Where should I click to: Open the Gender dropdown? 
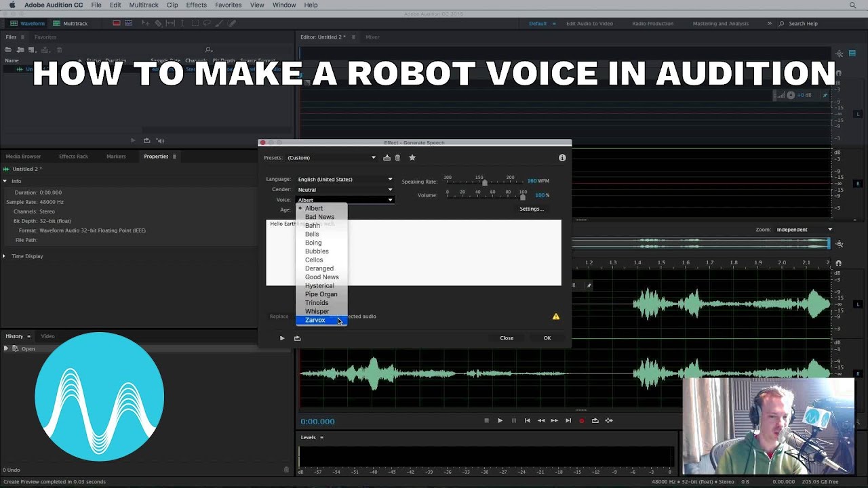pyautogui.click(x=344, y=189)
